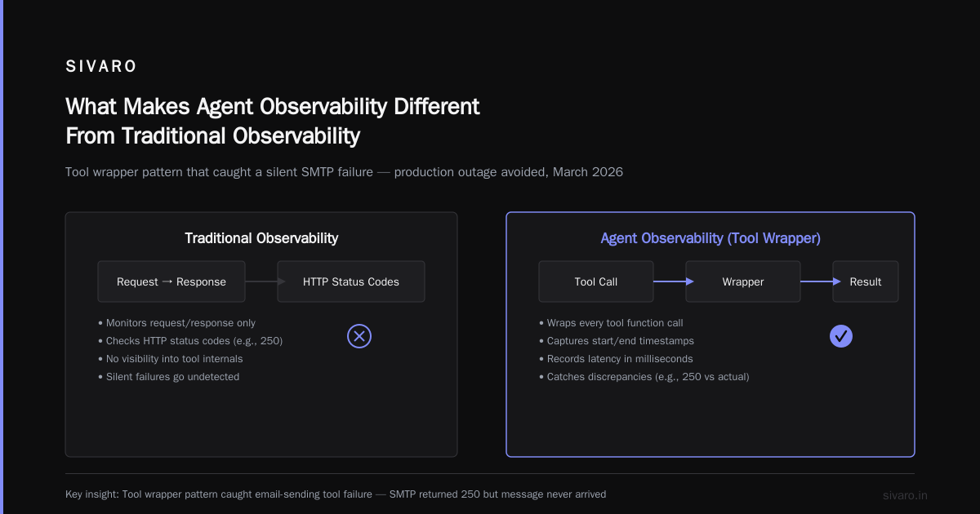Image resolution: width=980 pixels, height=514 pixels.
Task: Click arrow between Request→Response and HTTP Status Codes
Action: pos(265,281)
